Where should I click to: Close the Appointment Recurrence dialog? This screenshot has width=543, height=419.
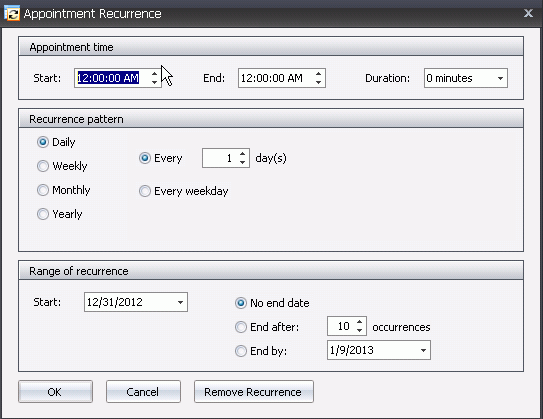pyautogui.click(x=528, y=14)
